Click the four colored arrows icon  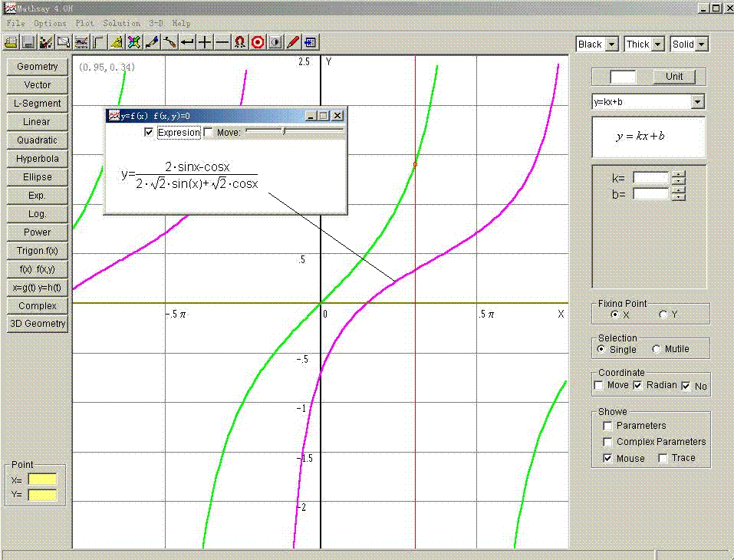tap(134, 43)
